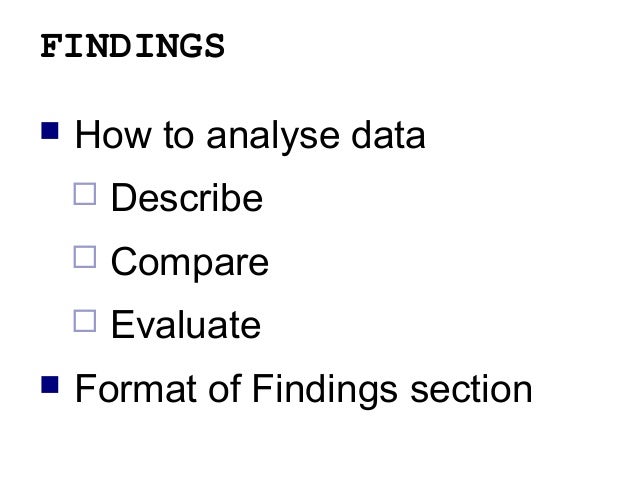
Task: Click the word 'analyse' in first bullet
Action: [267, 137]
